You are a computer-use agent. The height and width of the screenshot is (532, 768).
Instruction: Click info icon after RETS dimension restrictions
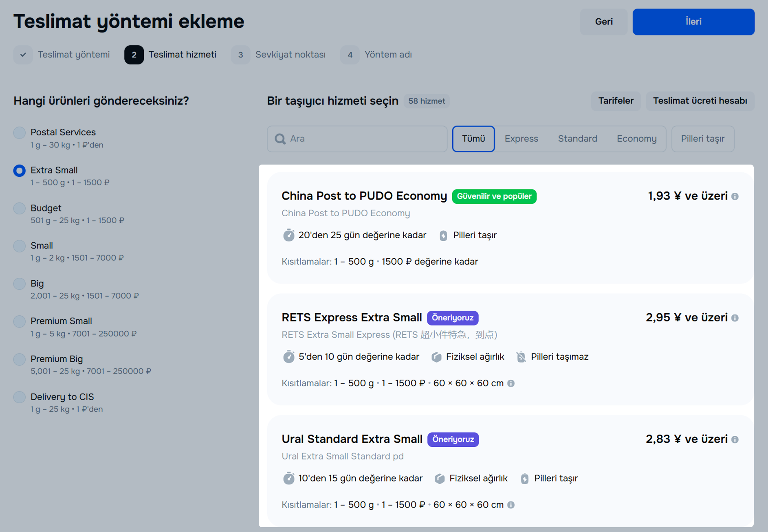pyautogui.click(x=511, y=383)
